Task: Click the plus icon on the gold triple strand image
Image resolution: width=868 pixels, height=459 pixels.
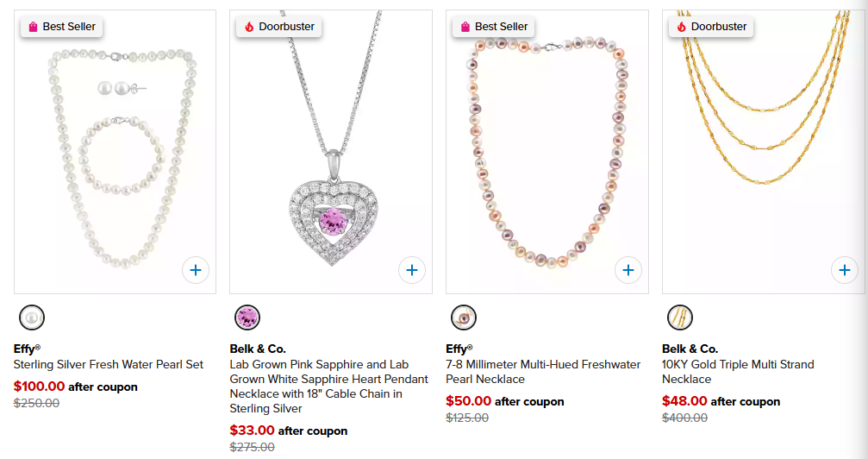Action: [845, 270]
